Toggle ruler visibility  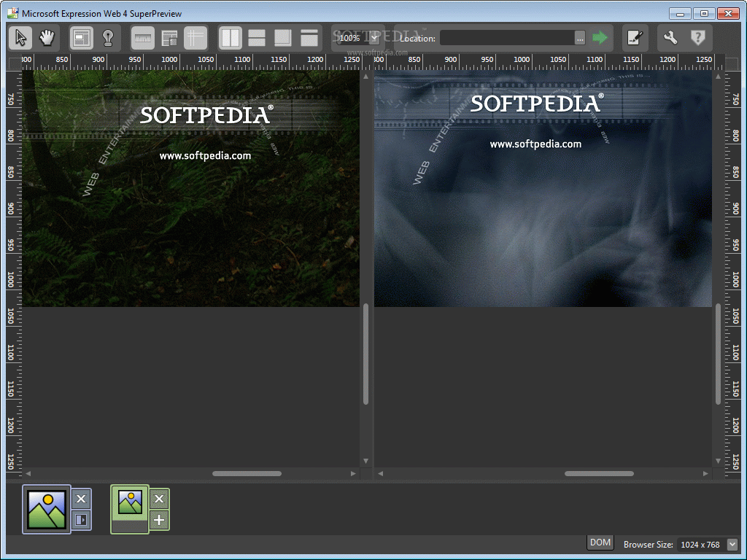pyautogui.click(x=143, y=38)
